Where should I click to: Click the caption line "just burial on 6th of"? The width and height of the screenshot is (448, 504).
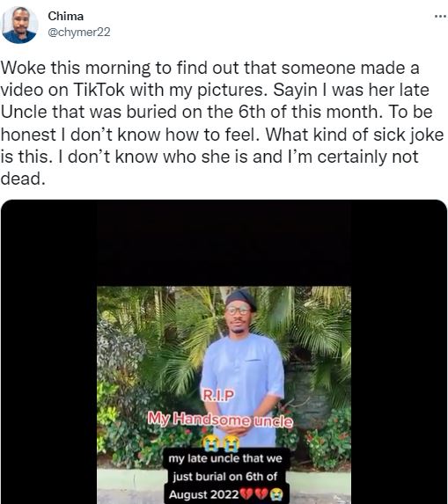pyautogui.click(x=225, y=477)
